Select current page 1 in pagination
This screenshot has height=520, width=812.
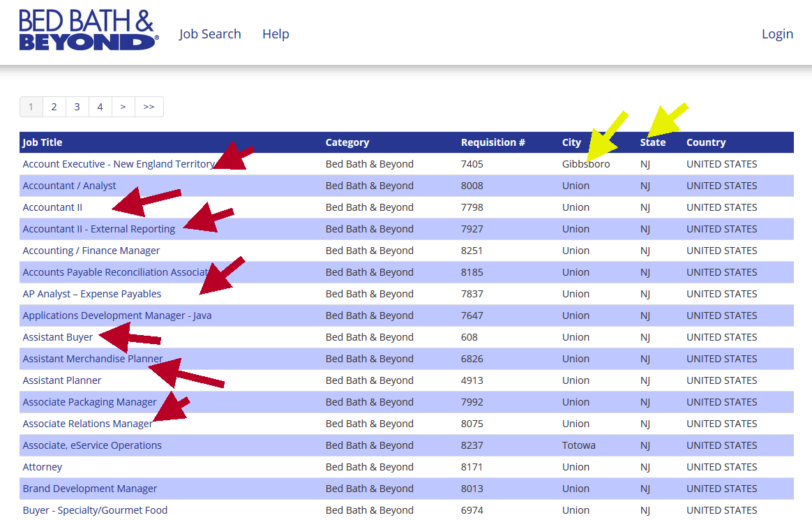(x=31, y=107)
